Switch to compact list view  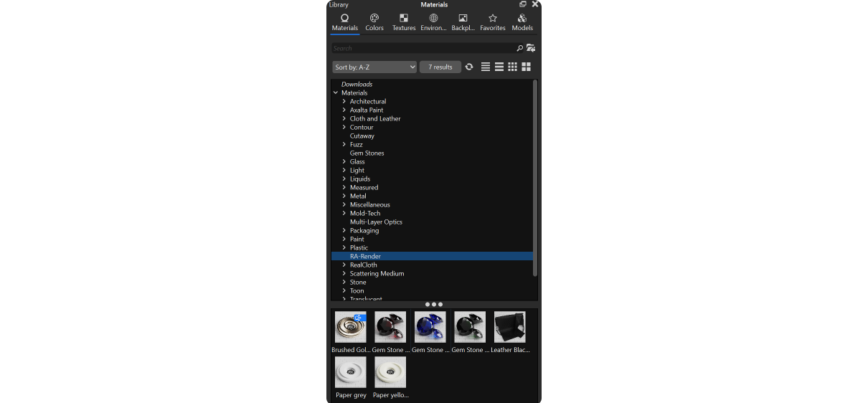tap(486, 67)
